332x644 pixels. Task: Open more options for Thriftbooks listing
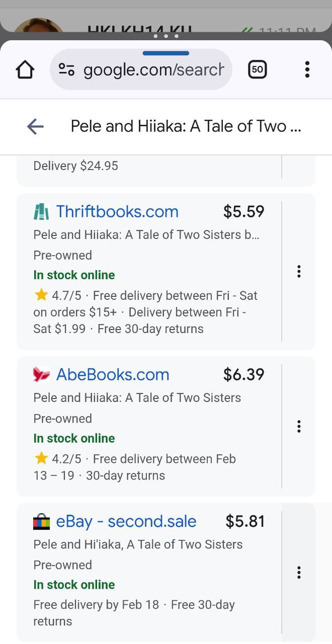click(x=299, y=272)
